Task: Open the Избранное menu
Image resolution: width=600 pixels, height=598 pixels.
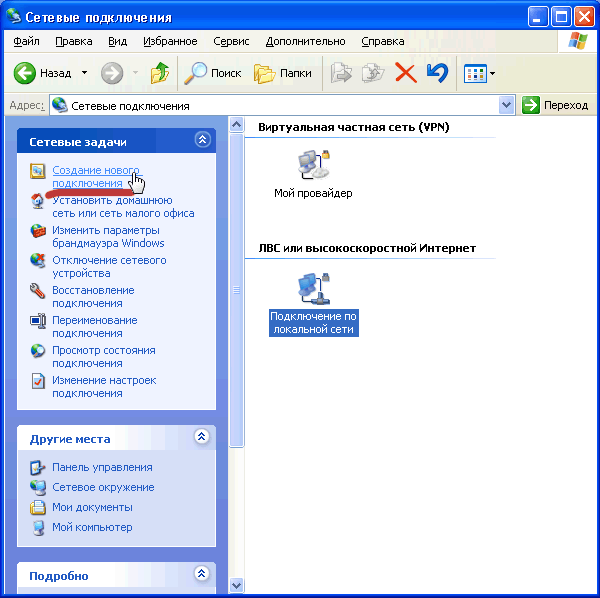Action: tap(170, 41)
